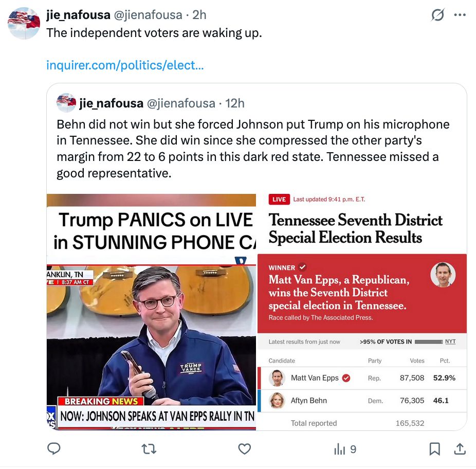
Task: Click the Grok circle-slash icon
Action: (x=438, y=14)
